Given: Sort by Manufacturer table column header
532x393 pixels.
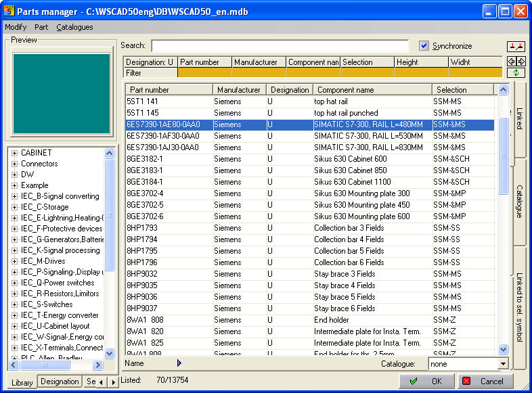Looking at the screenshot, I should 240,90.
